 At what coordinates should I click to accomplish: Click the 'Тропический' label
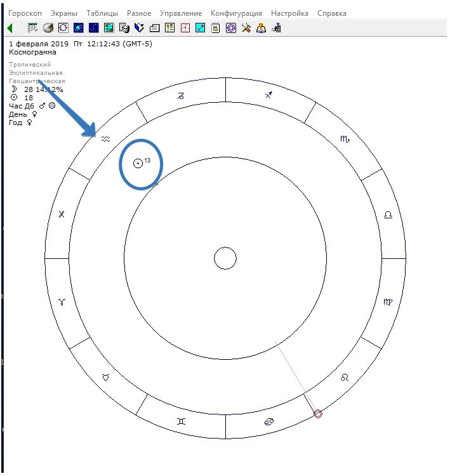click(x=30, y=64)
